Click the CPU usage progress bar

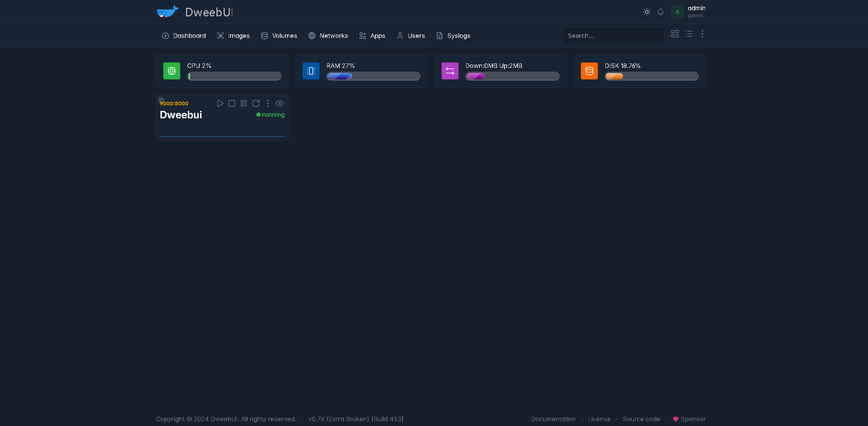click(x=234, y=76)
